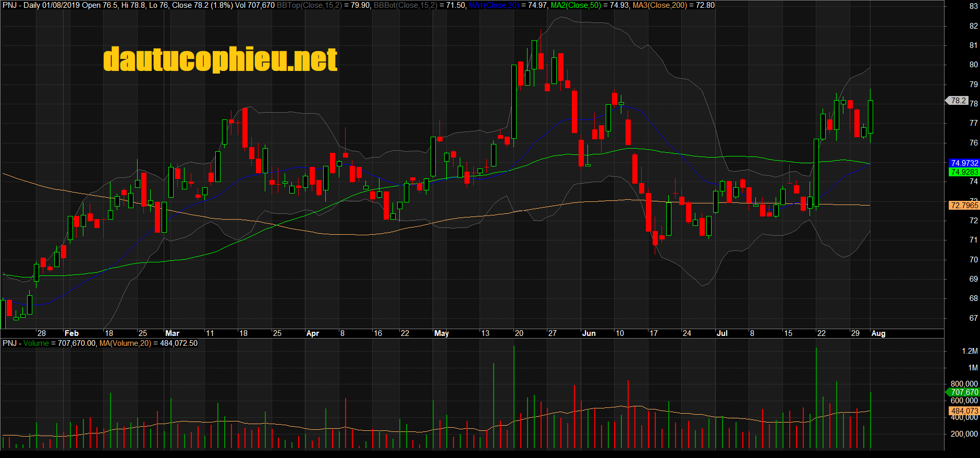Click the Jun month label on date axis
This screenshot has height=458, width=980.
click(589, 333)
